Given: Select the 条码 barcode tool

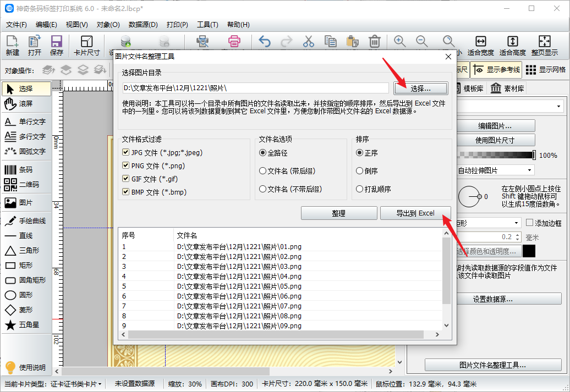Looking at the screenshot, I should (x=25, y=170).
